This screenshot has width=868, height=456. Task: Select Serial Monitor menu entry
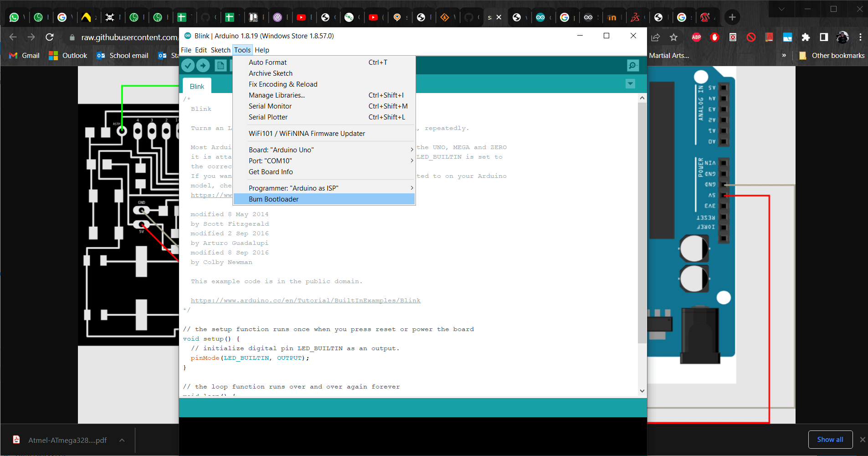point(324,106)
